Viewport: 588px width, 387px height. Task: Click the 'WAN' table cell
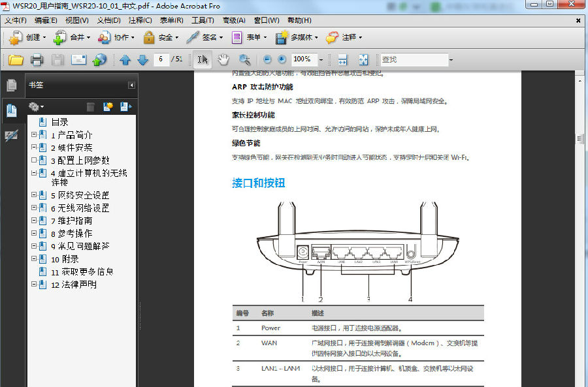269,343
